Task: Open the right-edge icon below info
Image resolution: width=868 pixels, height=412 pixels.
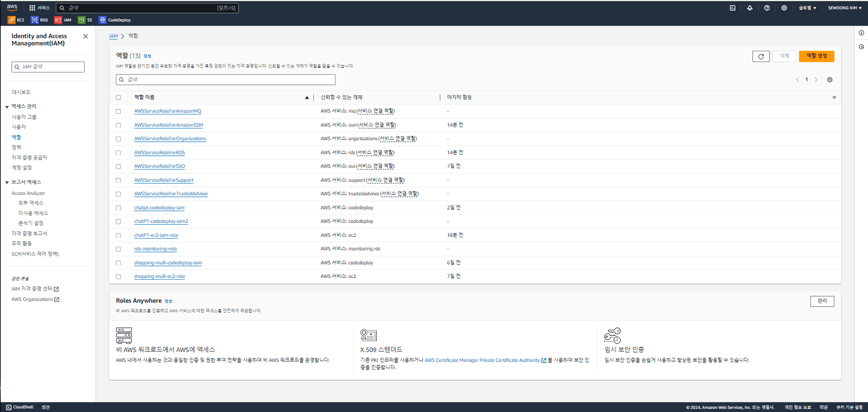Action: pos(861,47)
